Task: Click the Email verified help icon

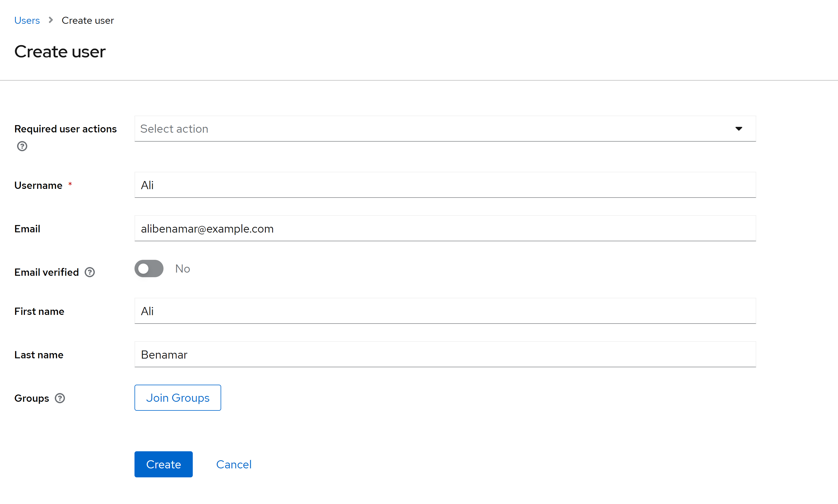Action: click(89, 272)
